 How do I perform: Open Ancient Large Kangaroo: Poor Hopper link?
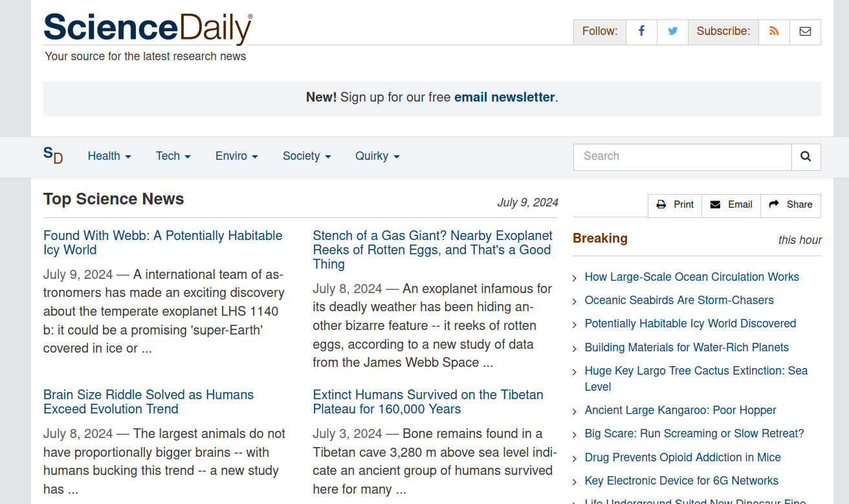point(680,410)
